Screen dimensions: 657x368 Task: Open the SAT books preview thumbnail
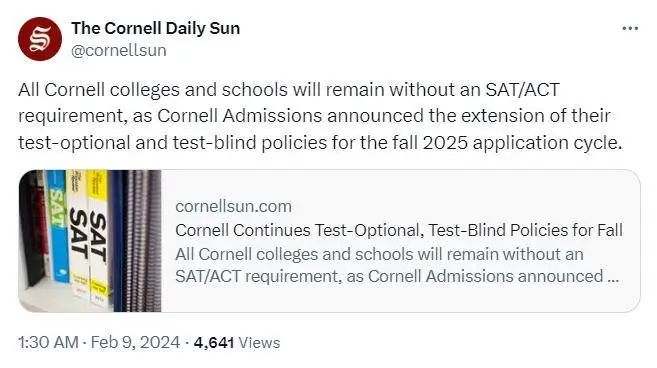(x=90, y=241)
